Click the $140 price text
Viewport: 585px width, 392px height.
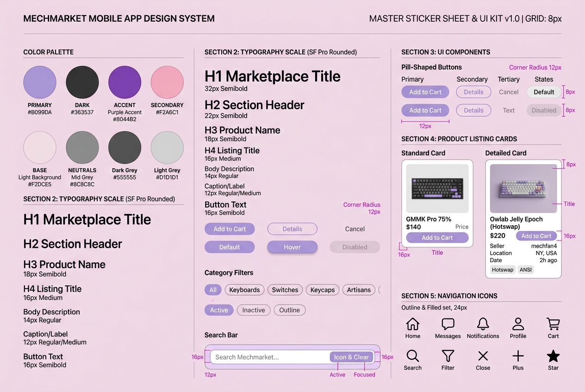413,227
